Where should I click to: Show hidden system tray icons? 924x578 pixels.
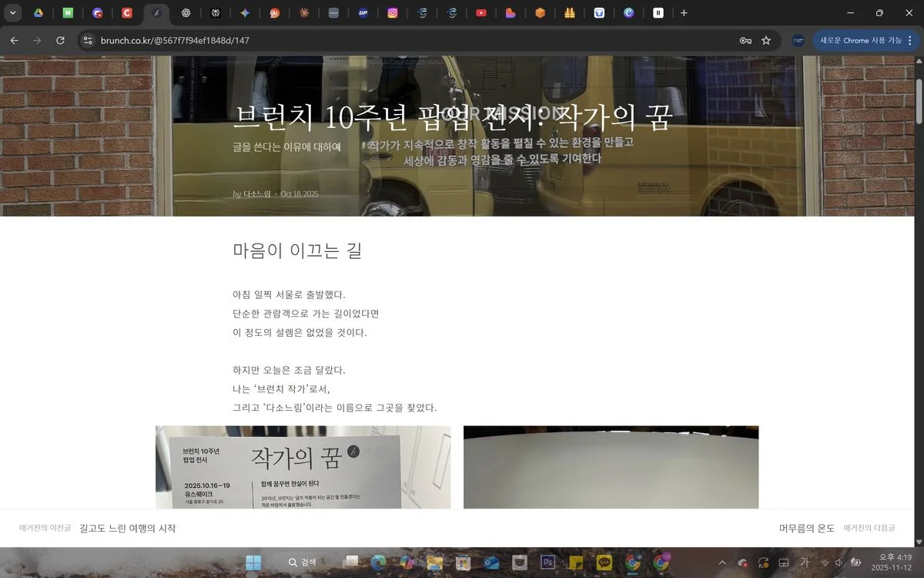click(x=722, y=563)
